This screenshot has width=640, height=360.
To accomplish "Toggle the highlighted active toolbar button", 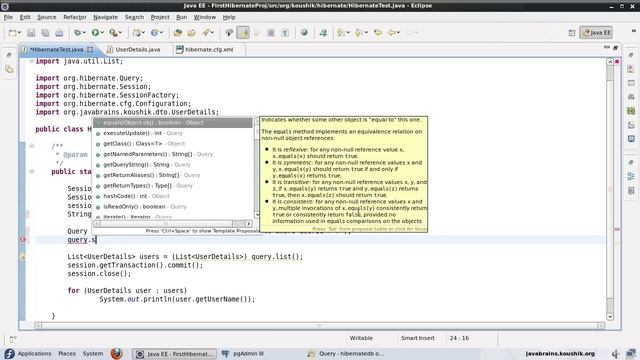I will 243,33.
